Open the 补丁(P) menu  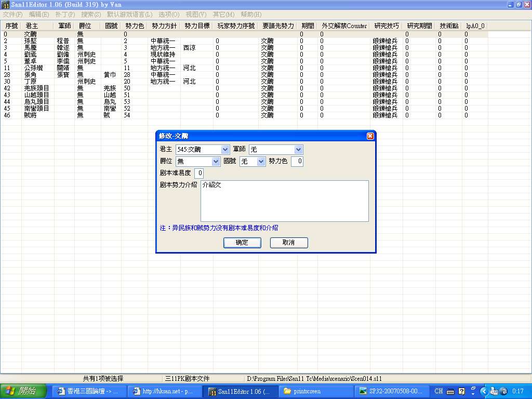pos(65,14)
